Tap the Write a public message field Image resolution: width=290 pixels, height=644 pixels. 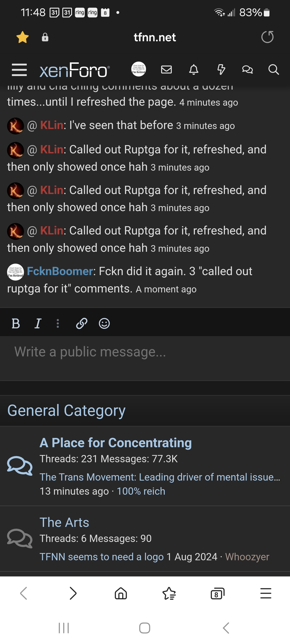[145, 358]
